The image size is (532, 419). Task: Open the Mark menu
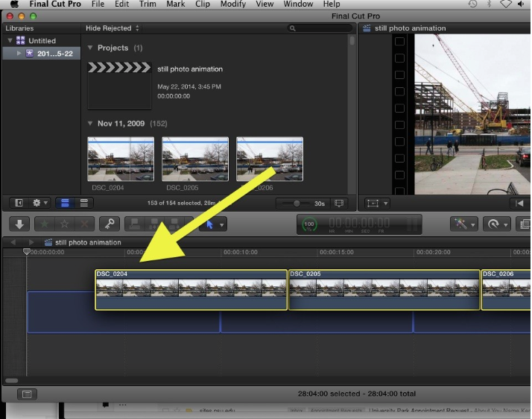point(175,4)
